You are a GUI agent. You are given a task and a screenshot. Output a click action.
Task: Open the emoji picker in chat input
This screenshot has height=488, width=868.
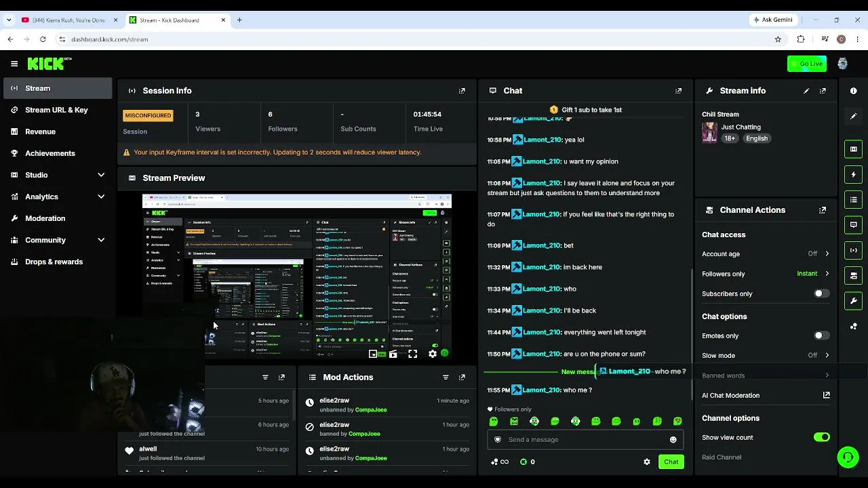(673, 440)
